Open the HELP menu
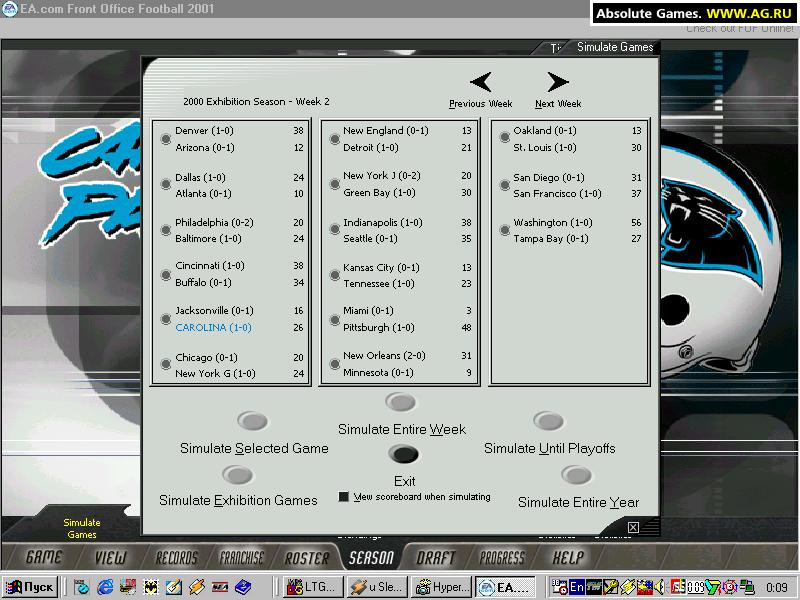This screenshot has width=800, height=600. click(568, 557)
